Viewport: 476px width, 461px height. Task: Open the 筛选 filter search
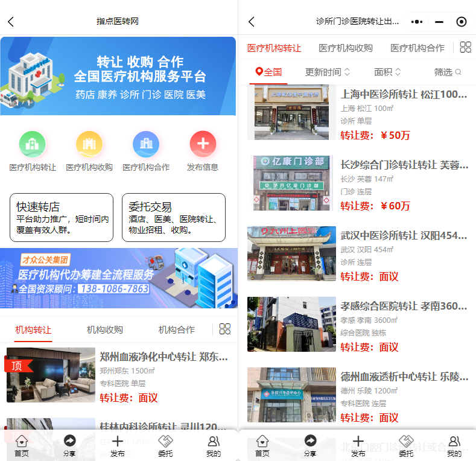(x=448, y=72)
